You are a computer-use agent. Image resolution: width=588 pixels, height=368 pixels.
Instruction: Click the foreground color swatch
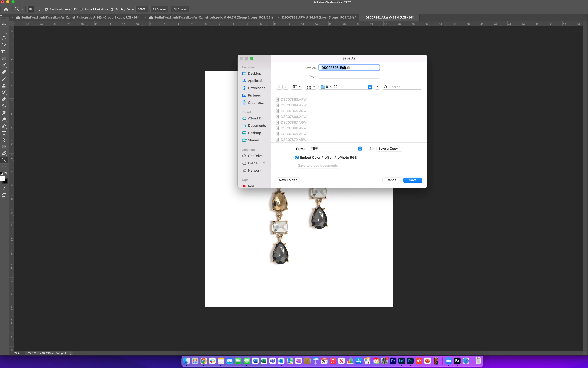point(2,178)
